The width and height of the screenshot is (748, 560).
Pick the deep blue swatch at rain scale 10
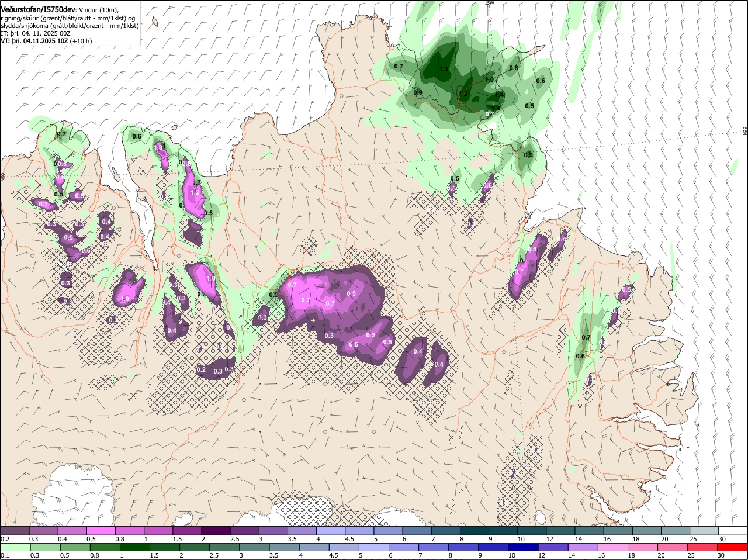[522, 547]
